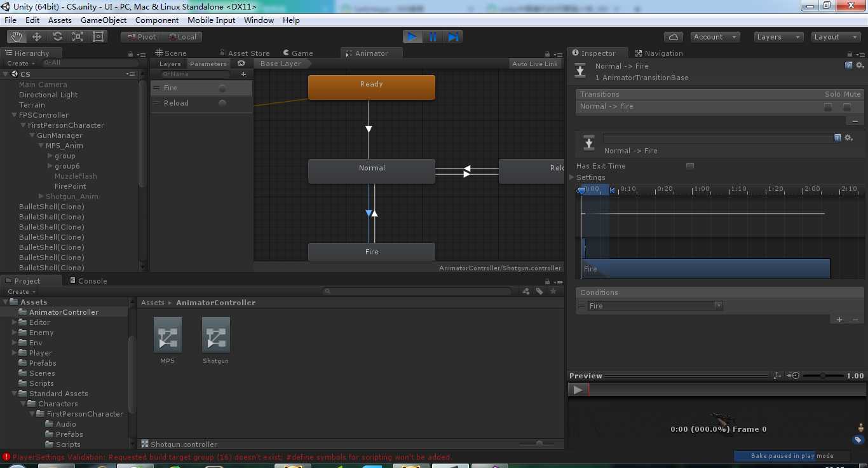
Task: Open the Layers dropdown
Action: click(x=779, y=37)
